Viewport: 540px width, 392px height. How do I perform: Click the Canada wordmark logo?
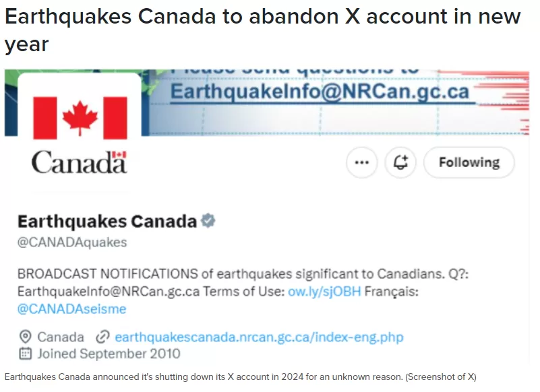click(79, 162)
